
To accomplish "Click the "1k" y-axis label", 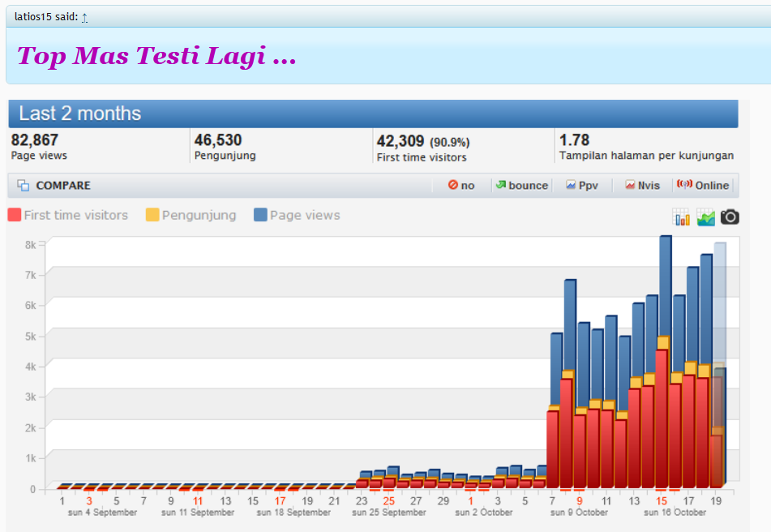I will [31, 458].
